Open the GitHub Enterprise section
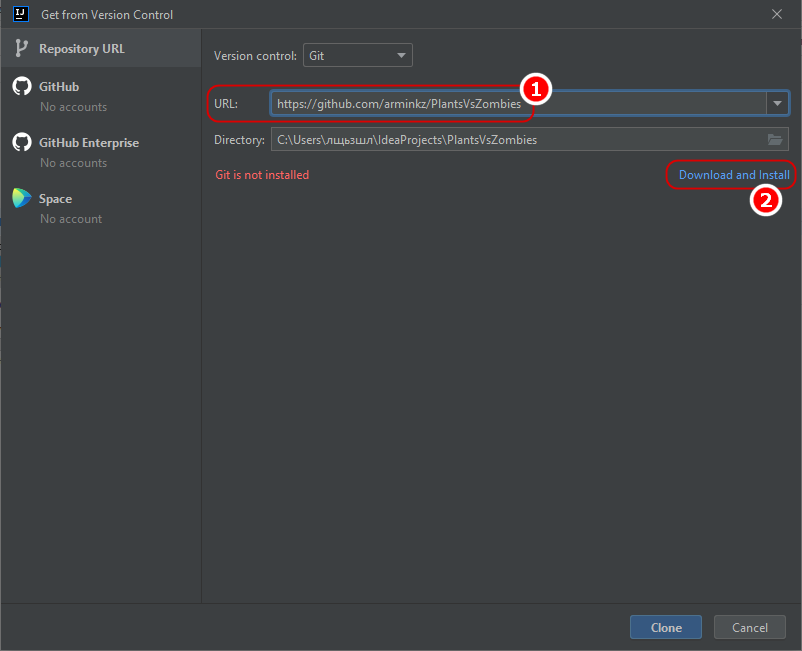This screenshot has height=651, width=802. pos(101,152)
